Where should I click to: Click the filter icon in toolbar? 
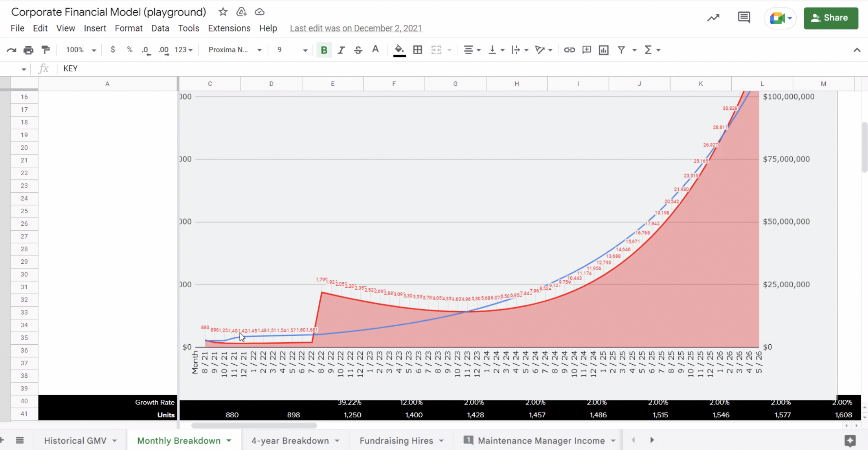coord(621,50)
